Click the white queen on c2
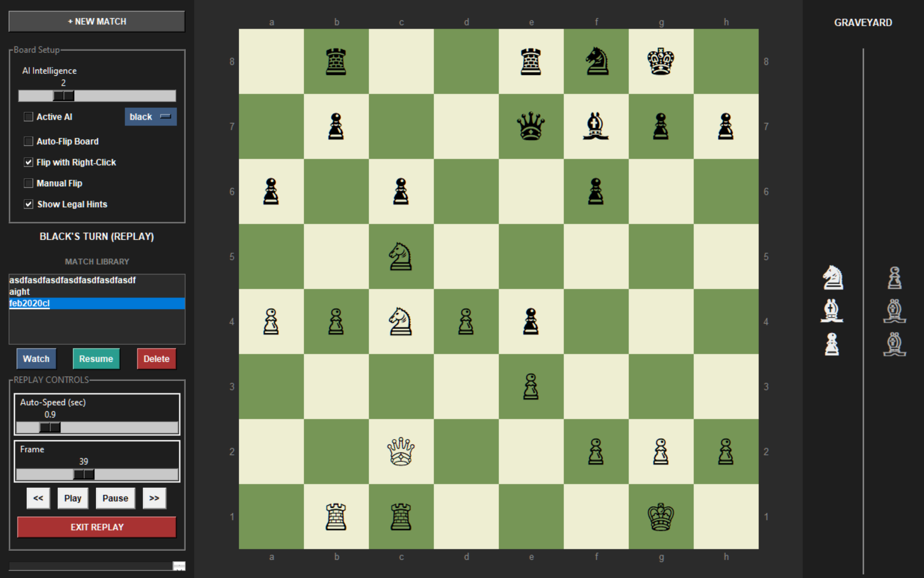The image size is (924, 578). click(400, 451)
